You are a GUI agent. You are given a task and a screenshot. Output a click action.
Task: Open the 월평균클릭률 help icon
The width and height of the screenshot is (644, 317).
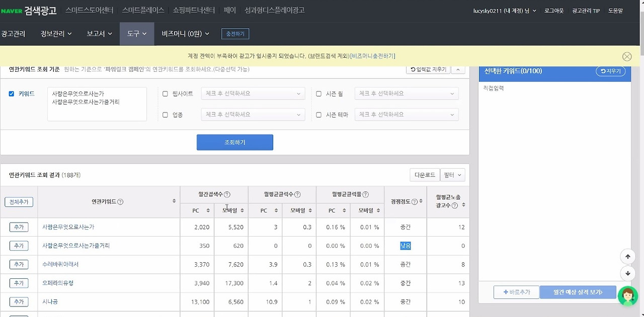click(x=366, y=194)
